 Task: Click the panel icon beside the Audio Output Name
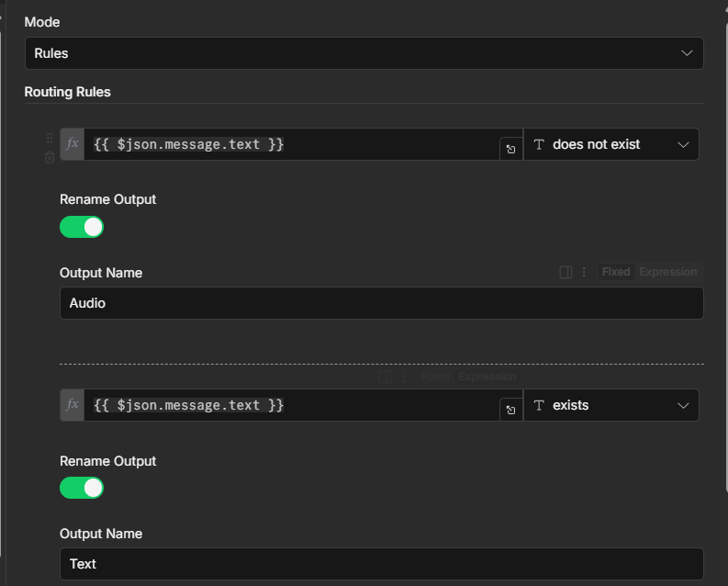tap(566, 272)
